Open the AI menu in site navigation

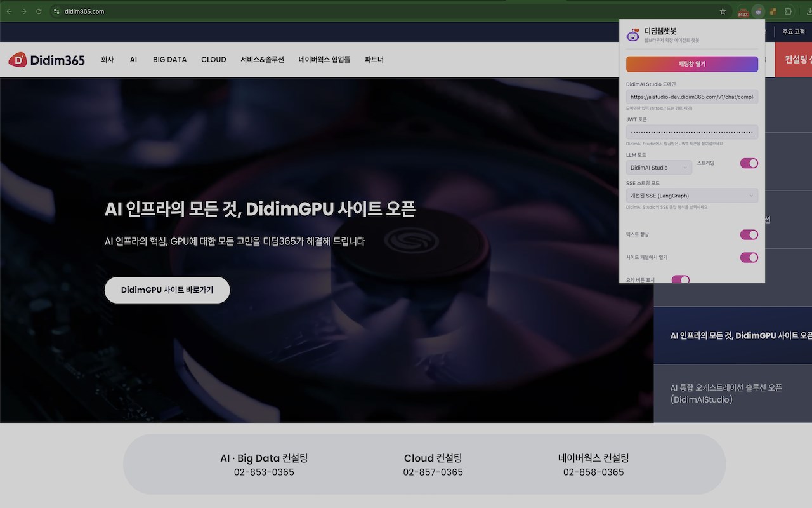coord(133,60)
